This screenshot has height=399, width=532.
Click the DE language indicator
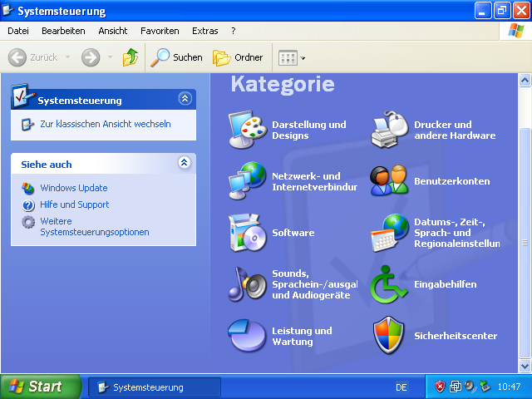pyautogui.click(x=401, y=387)
